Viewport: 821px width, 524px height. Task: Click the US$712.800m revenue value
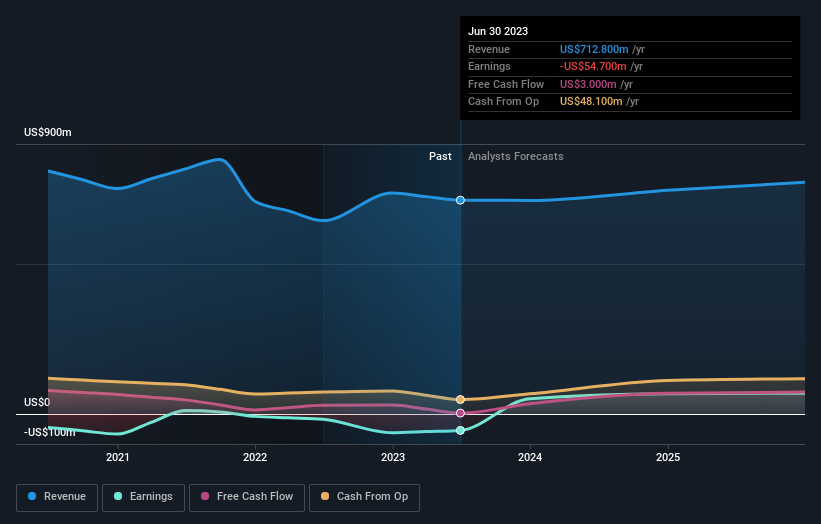tap(594, 49)
